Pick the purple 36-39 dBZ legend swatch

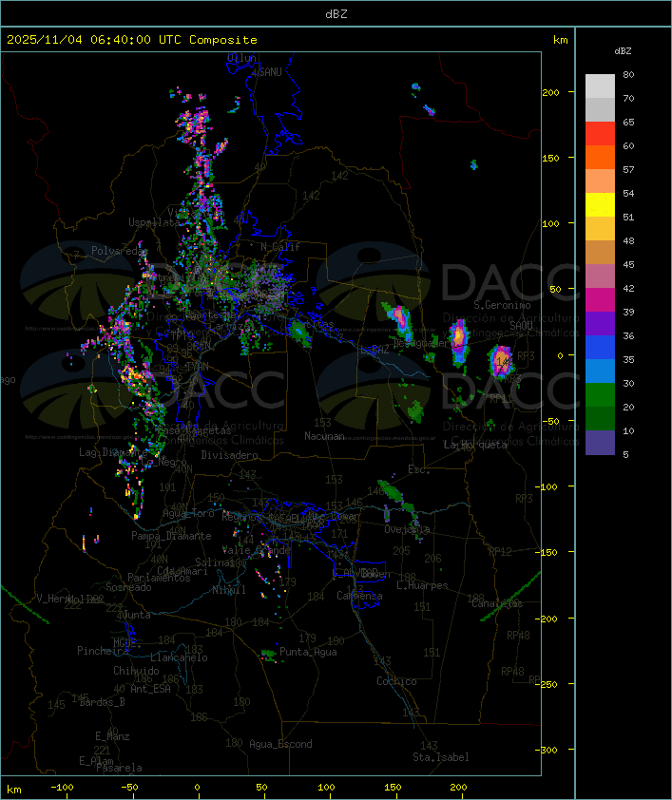(x=600, y=323)
